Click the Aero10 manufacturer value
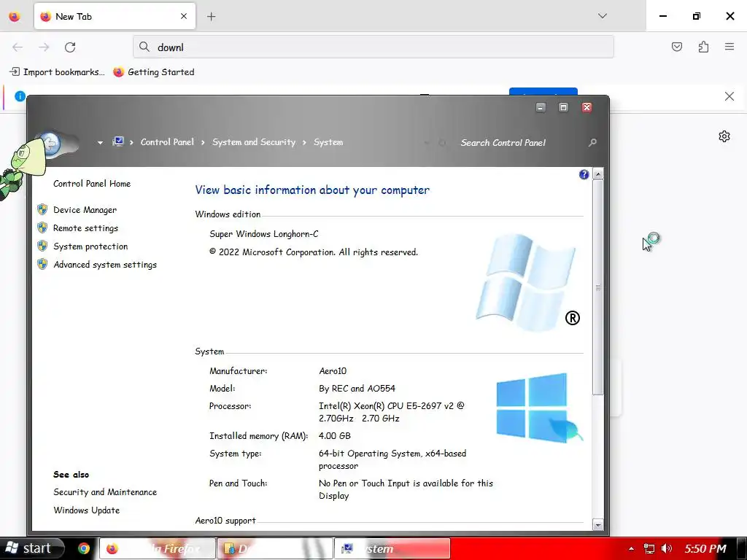 [x=333, y=371]
